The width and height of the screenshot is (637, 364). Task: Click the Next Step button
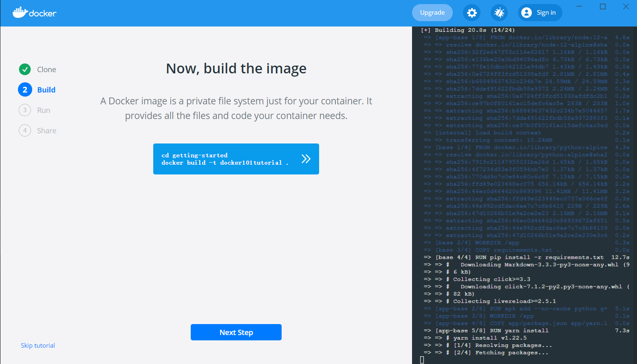coord(236,332)
